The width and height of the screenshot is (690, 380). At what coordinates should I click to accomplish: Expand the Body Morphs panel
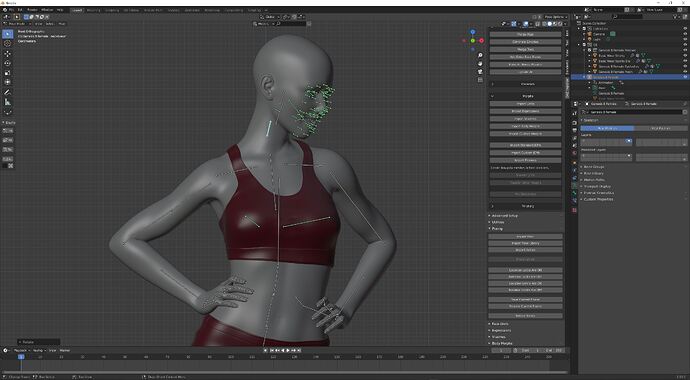point(501,343)
